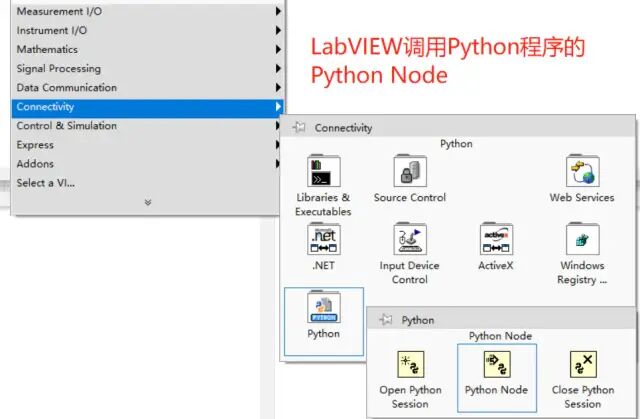Open the Data Communication menu entry

coord(147,87)
